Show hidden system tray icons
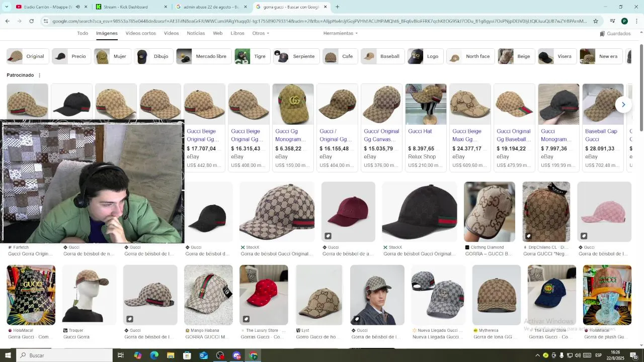 [537, 355]
